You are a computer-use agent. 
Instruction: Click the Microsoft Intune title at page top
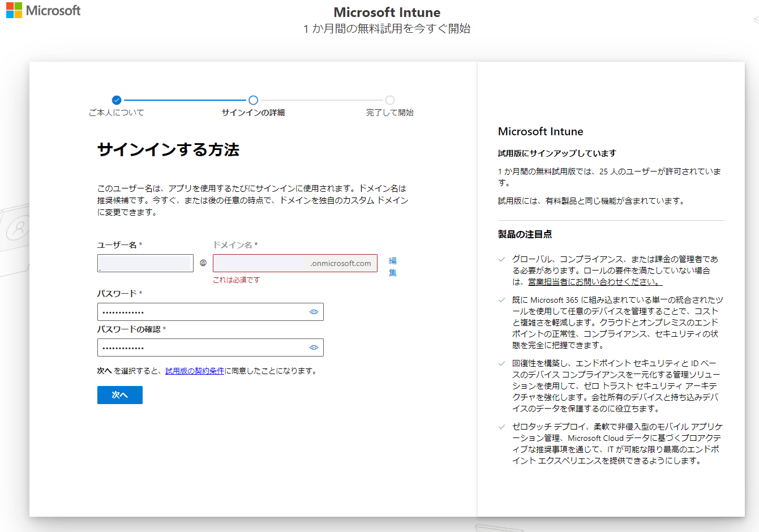[x=387, y=12]
